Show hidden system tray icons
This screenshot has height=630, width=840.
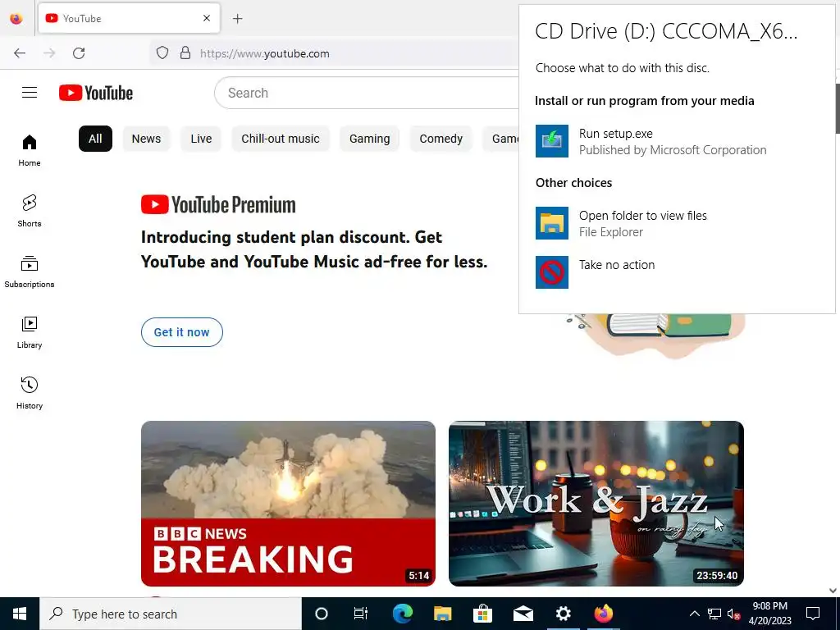click(694, 614)
